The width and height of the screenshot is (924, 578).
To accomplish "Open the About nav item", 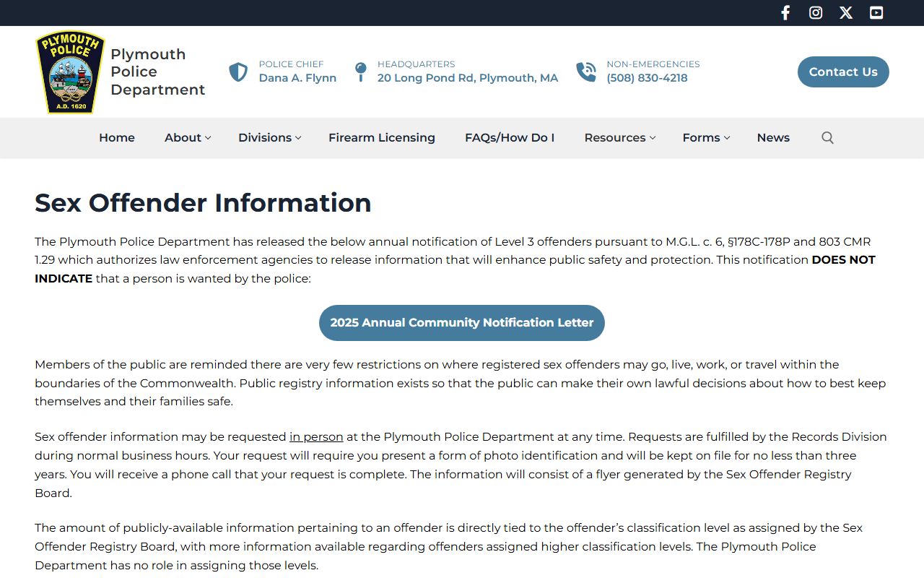I will pyautogui.click(x=183, y=138).
